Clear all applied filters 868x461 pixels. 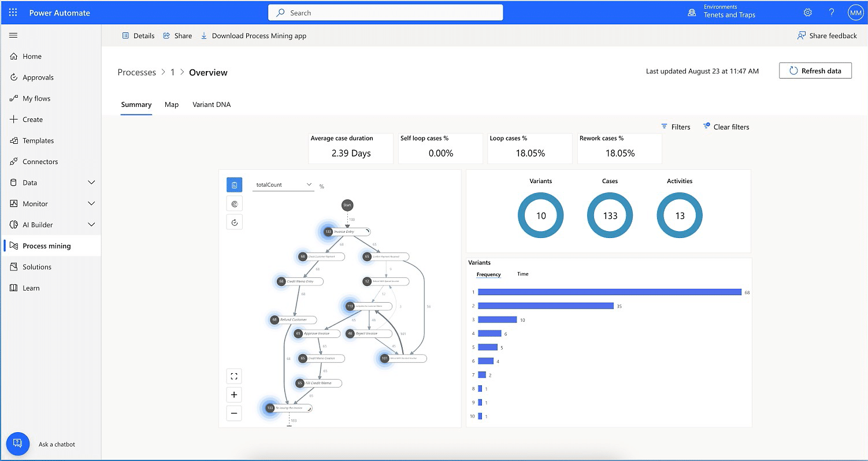(x=726, y=127)
